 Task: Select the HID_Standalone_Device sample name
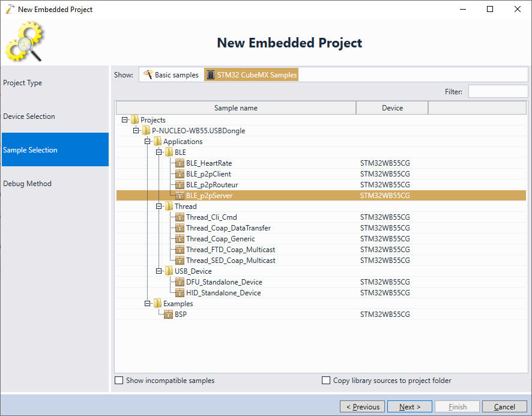(223, 293)
